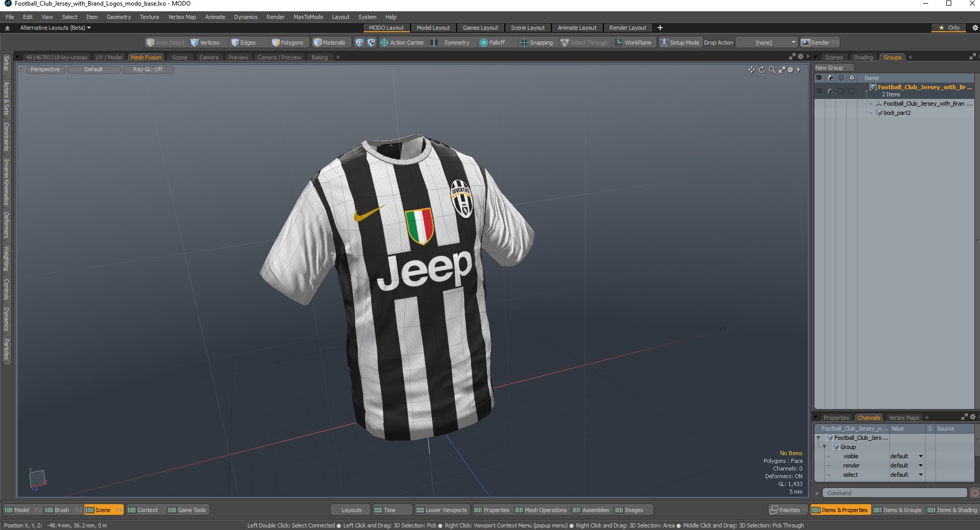Screen dimensions: 980x530
Task: Click the eye visibility column header
Action: coord(819,78)
